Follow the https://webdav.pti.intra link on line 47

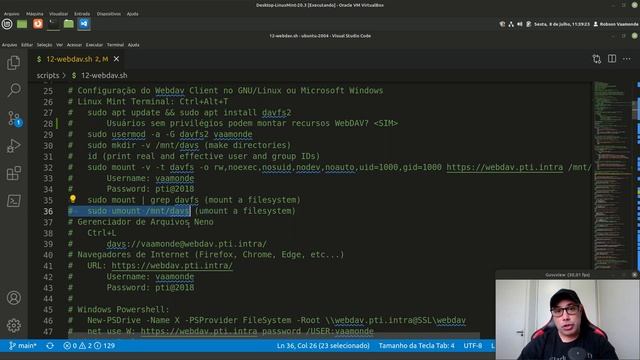(x=199, y=331)
